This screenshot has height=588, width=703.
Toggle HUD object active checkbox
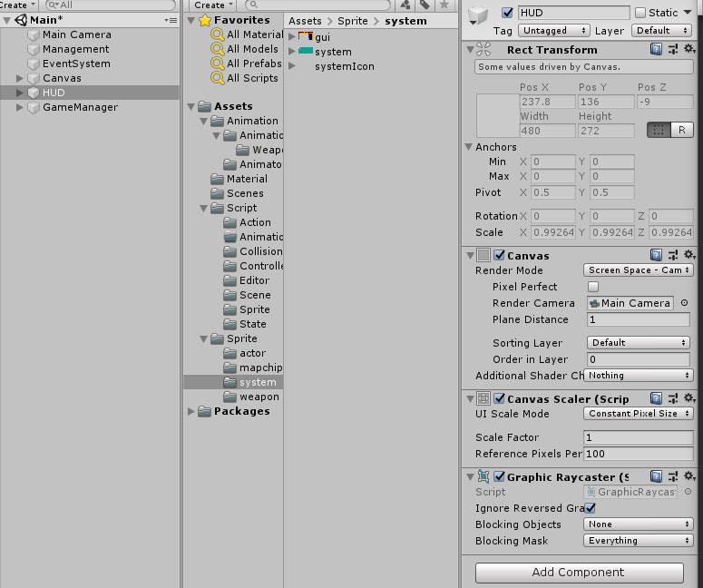[508, 13]
